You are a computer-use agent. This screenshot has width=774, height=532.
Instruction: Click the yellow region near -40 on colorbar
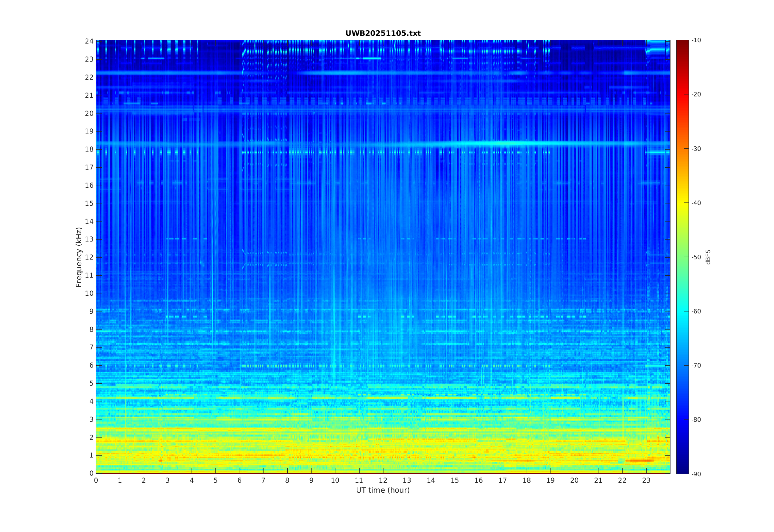tap(682, 203)
